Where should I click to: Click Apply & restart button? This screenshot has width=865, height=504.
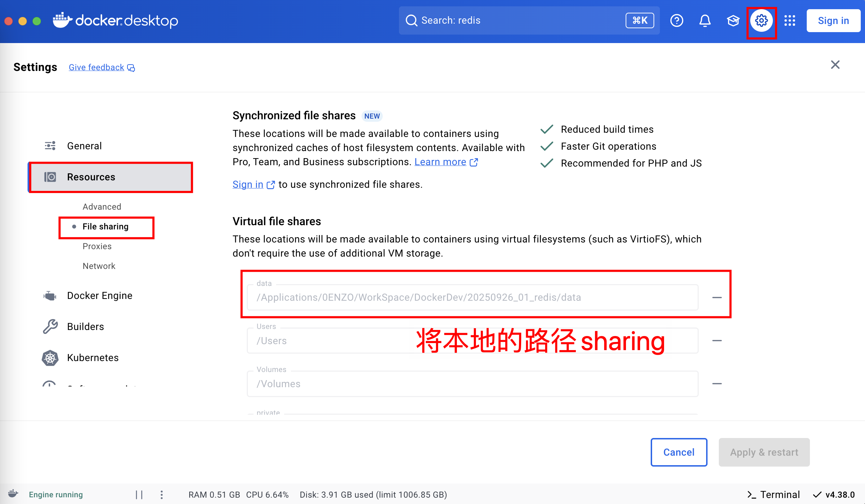click(x=764, y=452)
